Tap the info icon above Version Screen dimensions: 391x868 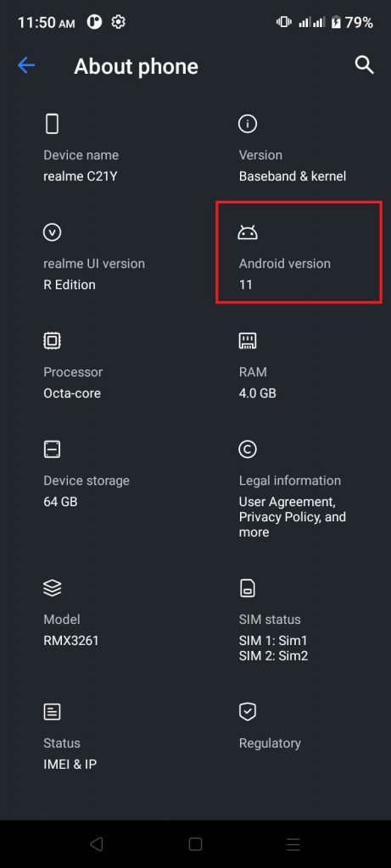tap(247, 124)
